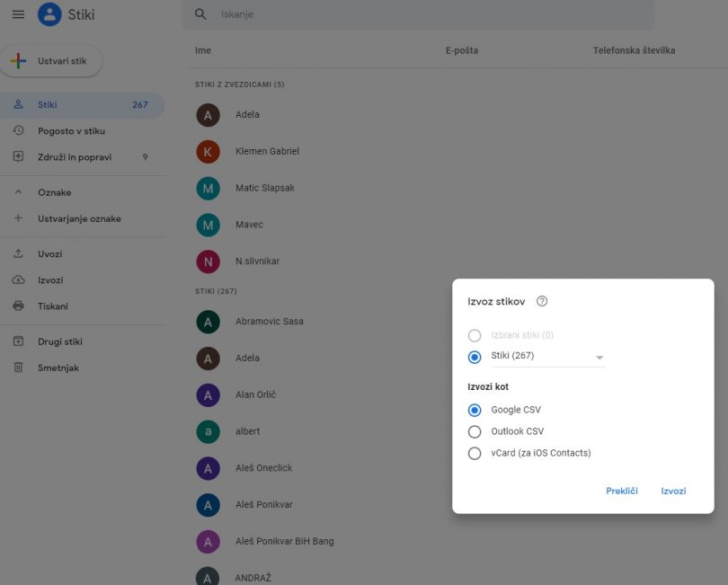Collapse the Oznake section chevron

click(x=18, y=192)
